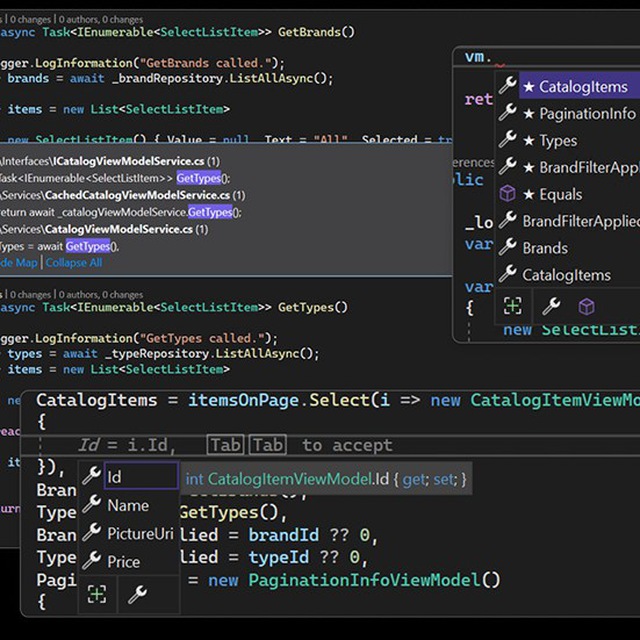Click '0 authors, 0 changes' above GetBrands
This screenshot has height=640, width=640.
101,19
